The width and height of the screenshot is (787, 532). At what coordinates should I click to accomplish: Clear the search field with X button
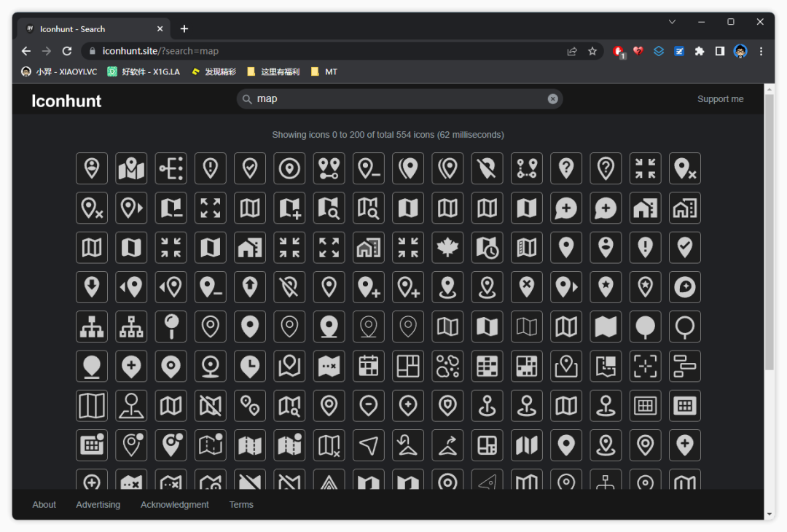(552, 99)
